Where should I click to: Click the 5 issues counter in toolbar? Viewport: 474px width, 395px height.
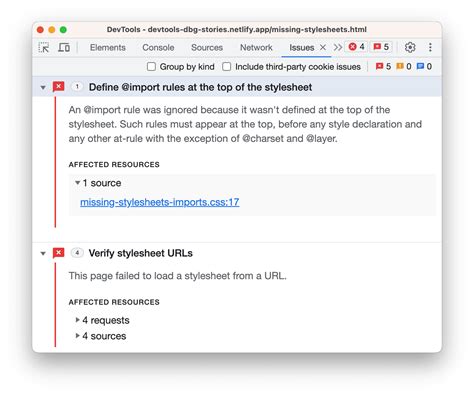(x=381, y=47)
